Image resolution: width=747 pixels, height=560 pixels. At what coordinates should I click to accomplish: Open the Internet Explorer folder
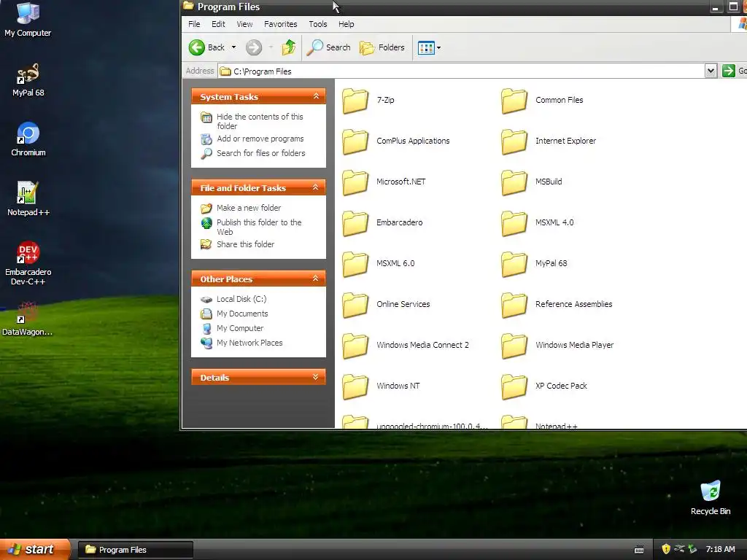tap(549, 141)
